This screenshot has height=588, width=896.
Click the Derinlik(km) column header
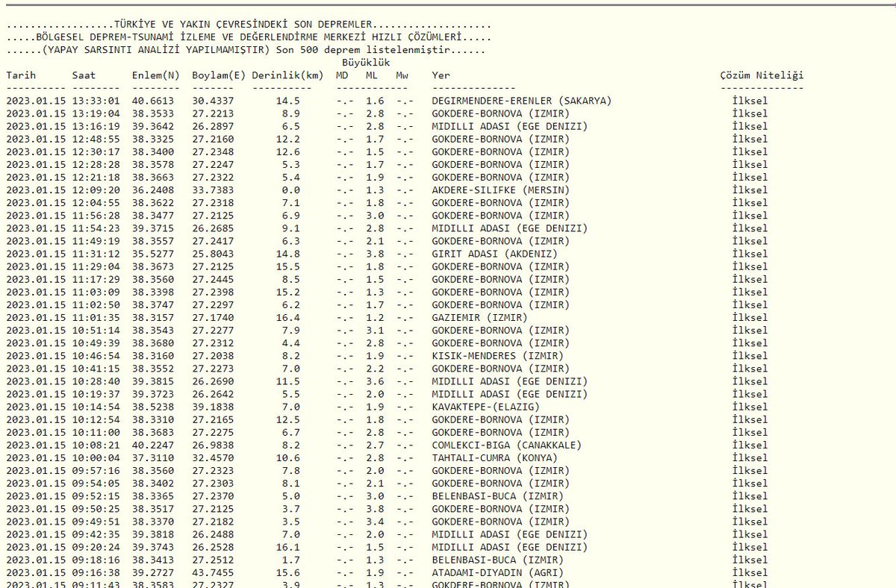tap(287, 75)
